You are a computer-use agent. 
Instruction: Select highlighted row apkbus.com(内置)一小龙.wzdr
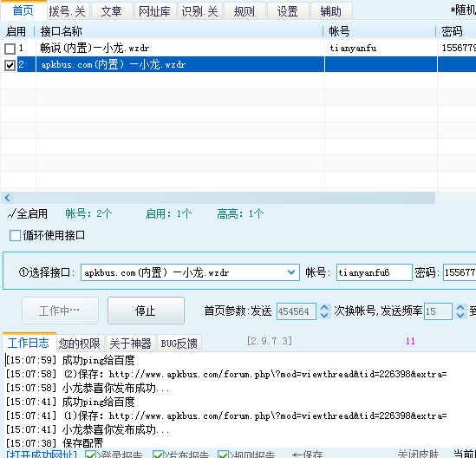238,64
